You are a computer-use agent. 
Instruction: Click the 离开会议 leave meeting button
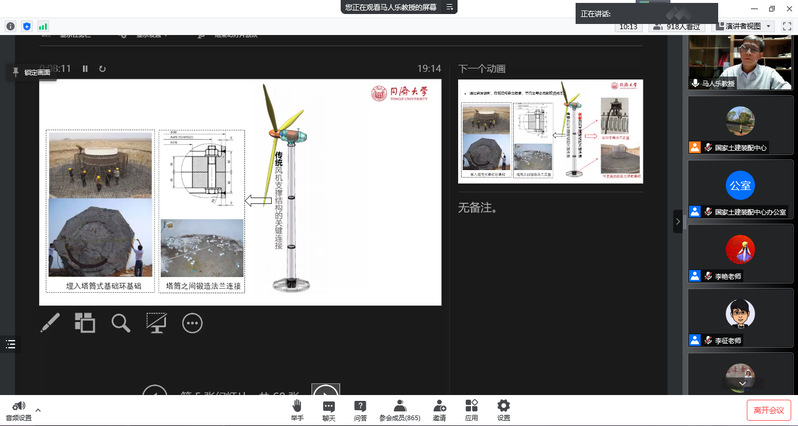coord(768,410)
